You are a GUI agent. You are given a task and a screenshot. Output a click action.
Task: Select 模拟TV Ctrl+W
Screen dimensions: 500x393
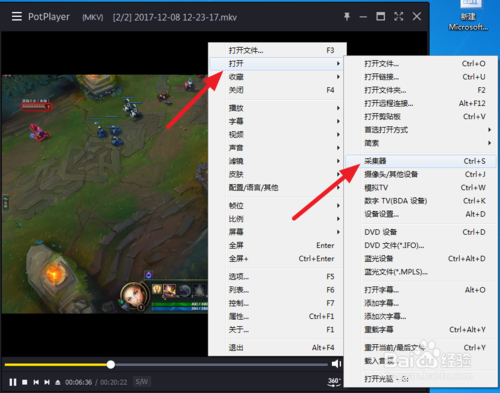[421, 188]
